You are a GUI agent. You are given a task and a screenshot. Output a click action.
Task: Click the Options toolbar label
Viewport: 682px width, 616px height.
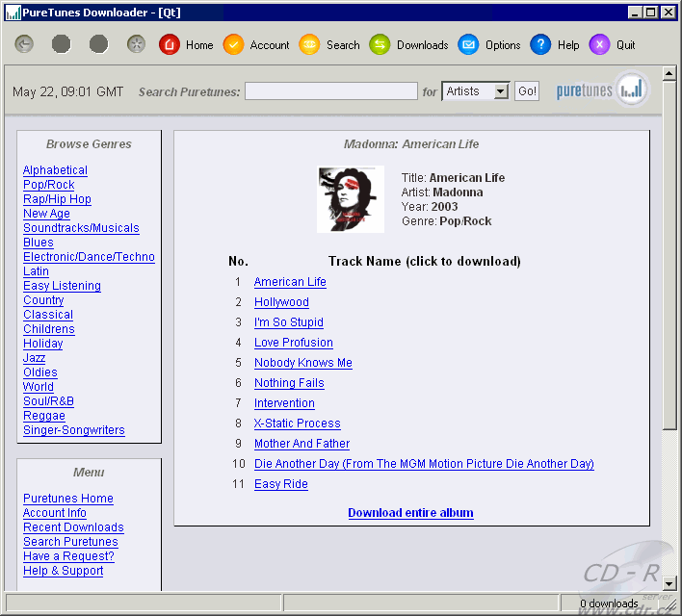(x=503, y=45)
